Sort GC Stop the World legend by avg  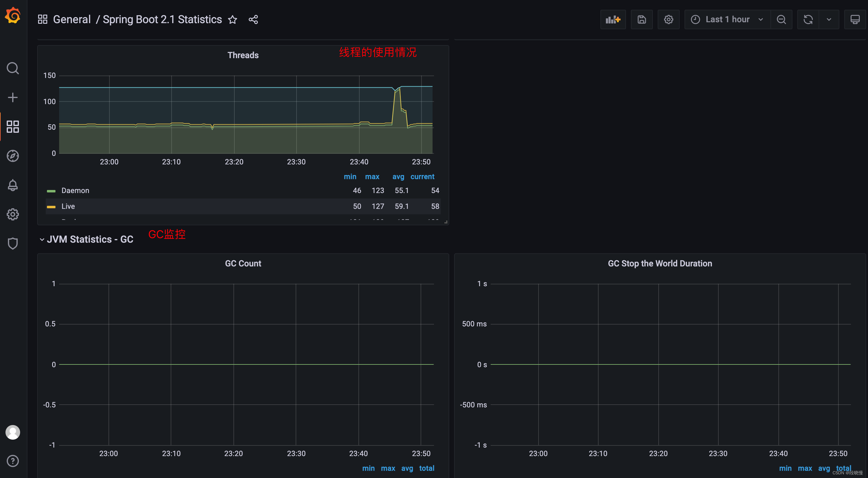(824, 468)
